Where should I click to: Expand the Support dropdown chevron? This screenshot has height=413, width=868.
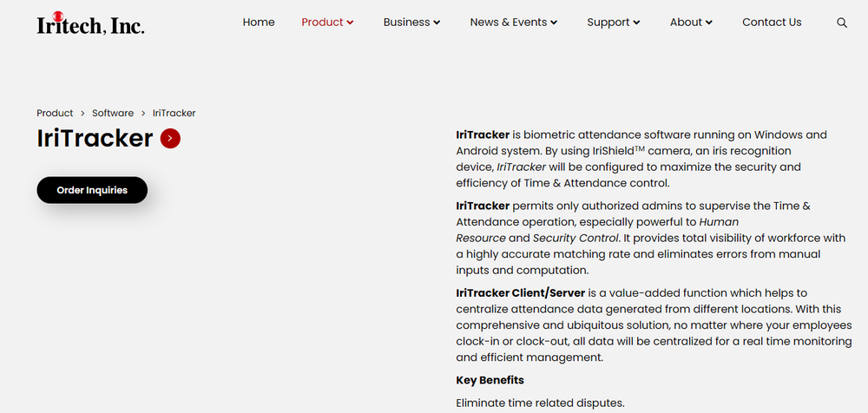pos(637,23)
